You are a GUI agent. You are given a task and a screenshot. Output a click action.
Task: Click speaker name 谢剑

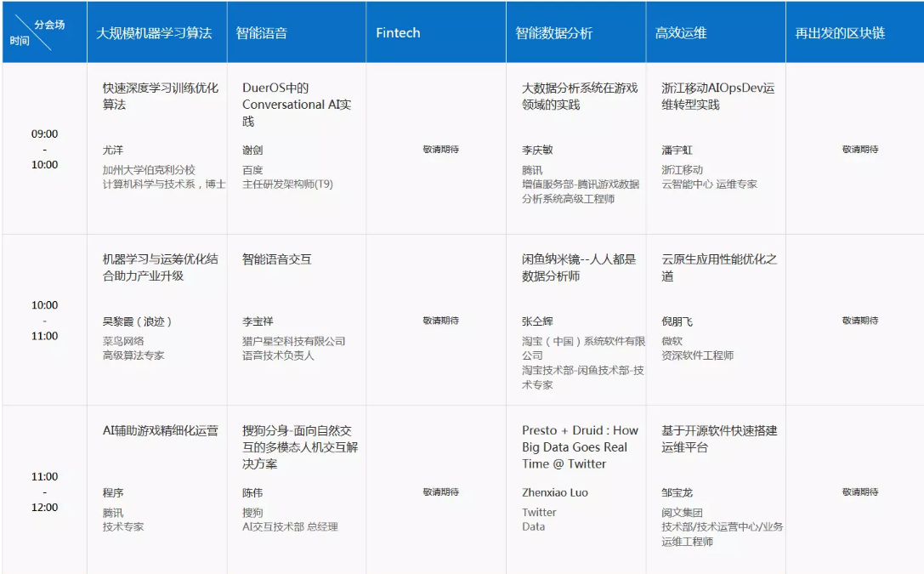coord(252,151)
